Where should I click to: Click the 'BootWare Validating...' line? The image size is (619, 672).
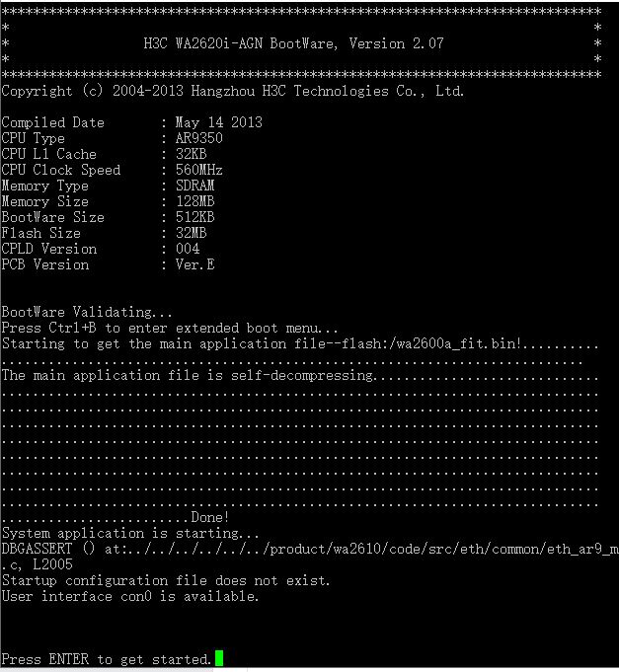87,312
